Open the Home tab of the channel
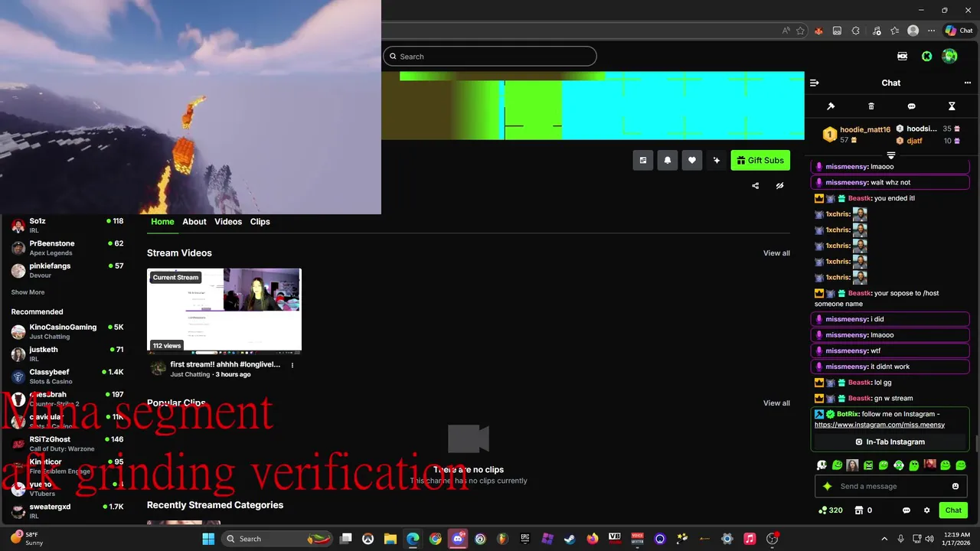The image size is (980, 551). coord(162,222)
